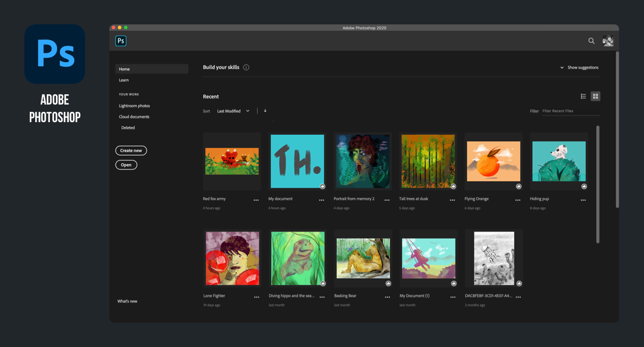Click cloud badge on Tall trees at dusk

click(453, 187)
